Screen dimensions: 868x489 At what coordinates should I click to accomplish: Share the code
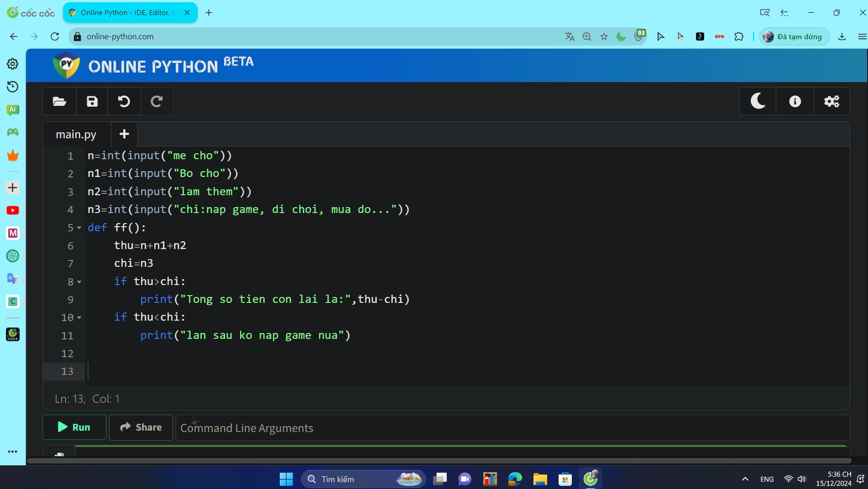(141, 427)
